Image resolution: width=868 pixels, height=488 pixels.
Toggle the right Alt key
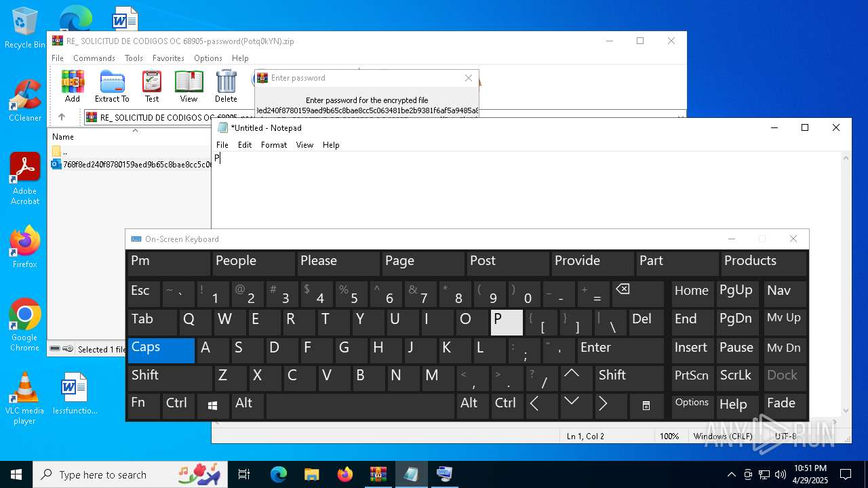473,406
